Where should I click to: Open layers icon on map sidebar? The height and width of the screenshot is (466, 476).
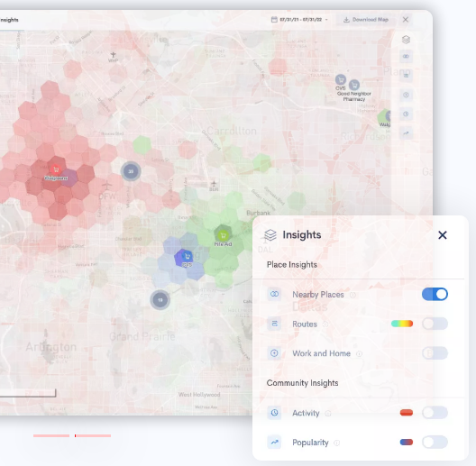pyautogui.click(x=407, y=40)
